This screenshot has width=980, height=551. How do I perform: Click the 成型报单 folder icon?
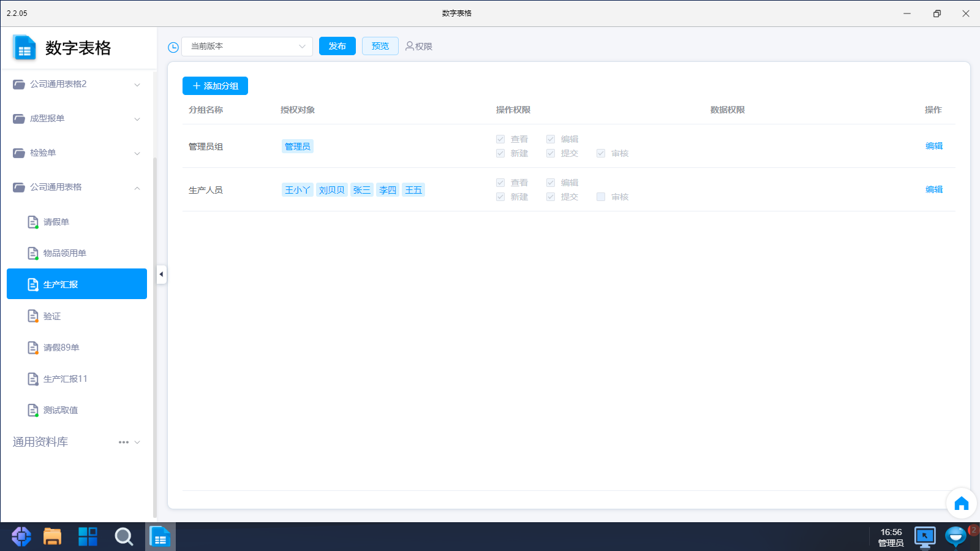(19, 119)
